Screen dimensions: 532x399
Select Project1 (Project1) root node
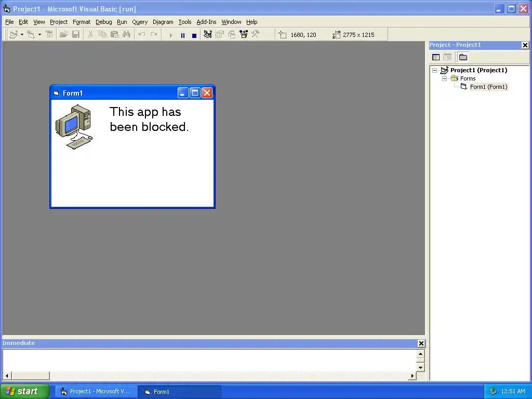tap(478, 70)
